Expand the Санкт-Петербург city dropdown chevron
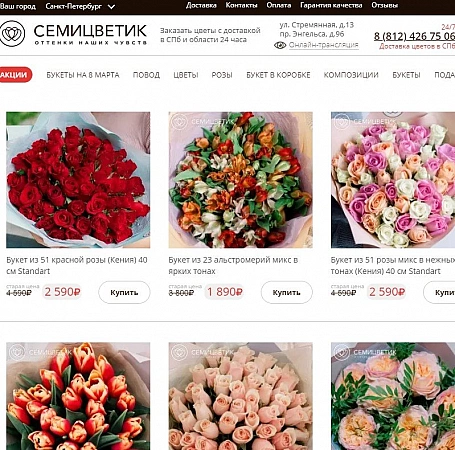Viewport: 455px width, 450px height. point(112,6)
